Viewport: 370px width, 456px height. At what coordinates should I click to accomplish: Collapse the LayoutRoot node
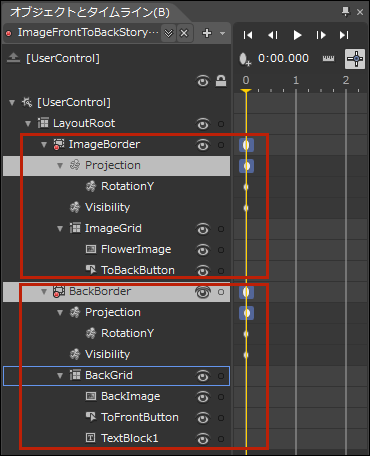pos(28,124)
